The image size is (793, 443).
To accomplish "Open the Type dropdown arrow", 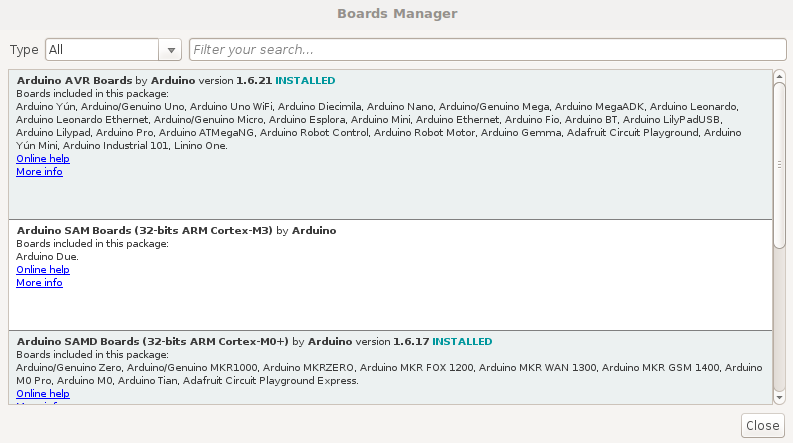I will coord(170,50).
